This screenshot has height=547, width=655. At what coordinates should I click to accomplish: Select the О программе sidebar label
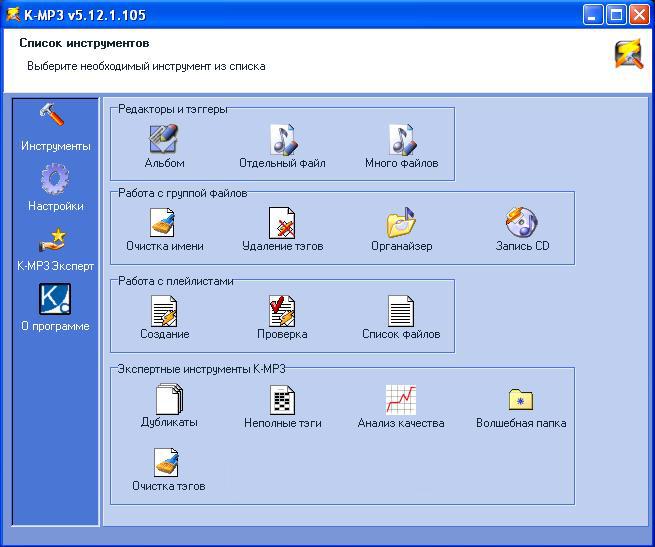point(55,326)
